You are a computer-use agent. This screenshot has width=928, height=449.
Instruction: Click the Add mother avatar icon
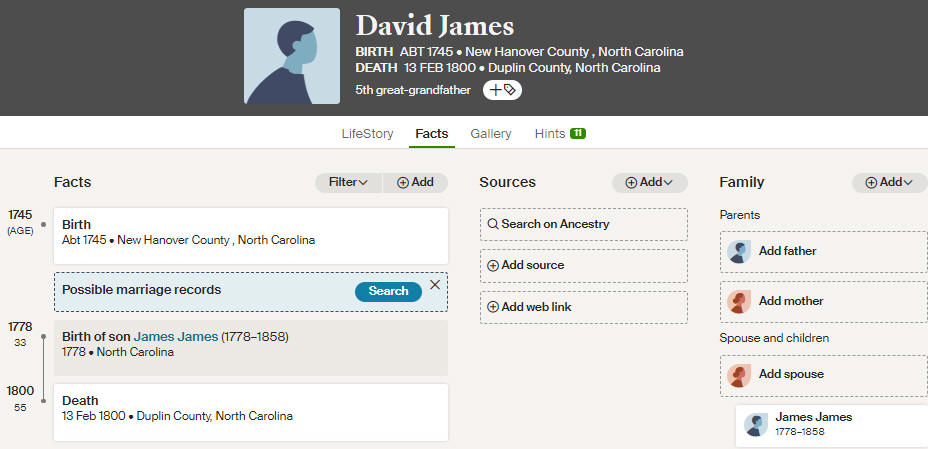739,302
